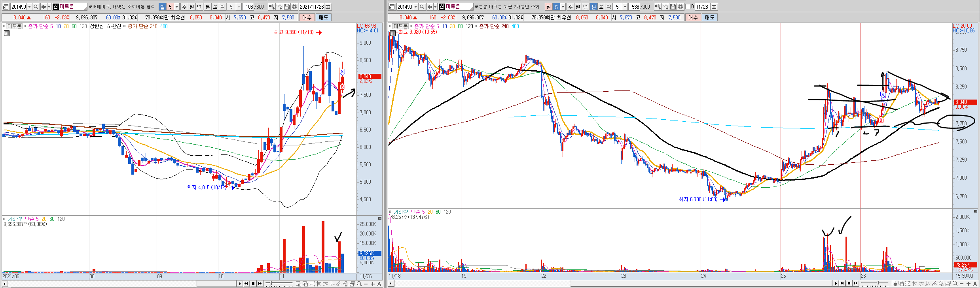Toggle the 거래량 단순 legend box in right volume pane
This screenshot has width=980, height=288.
point(390,212)
